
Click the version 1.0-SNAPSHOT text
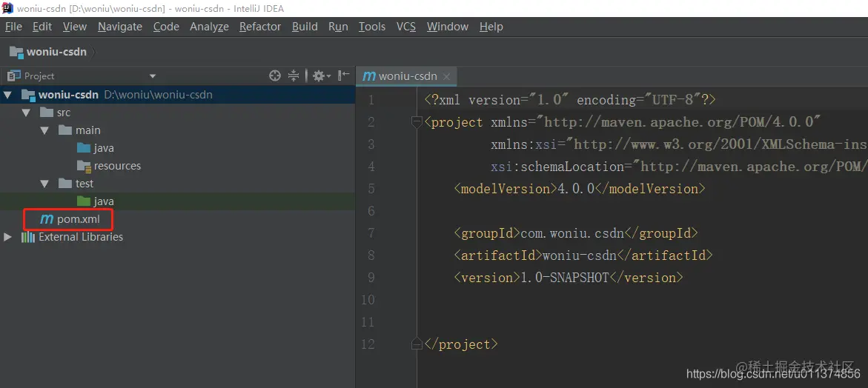(x=565, y=278)
